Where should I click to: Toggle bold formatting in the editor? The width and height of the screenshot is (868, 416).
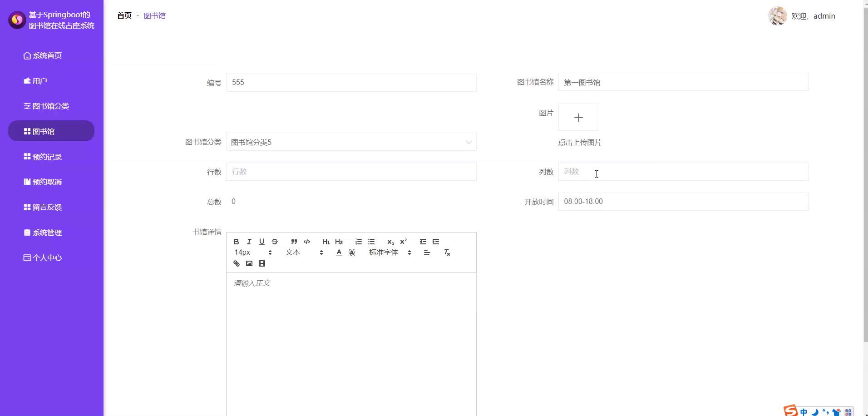236,242
